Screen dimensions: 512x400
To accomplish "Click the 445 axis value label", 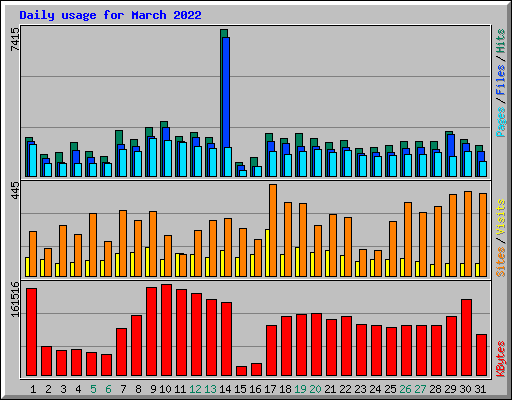I will click(15, 191).
